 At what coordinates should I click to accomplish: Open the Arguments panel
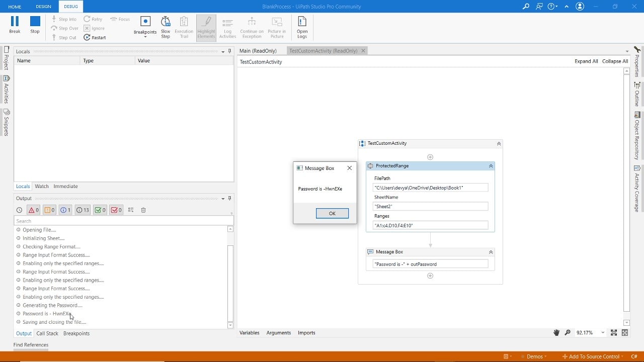pyautogui.click(x=279, y=333)
